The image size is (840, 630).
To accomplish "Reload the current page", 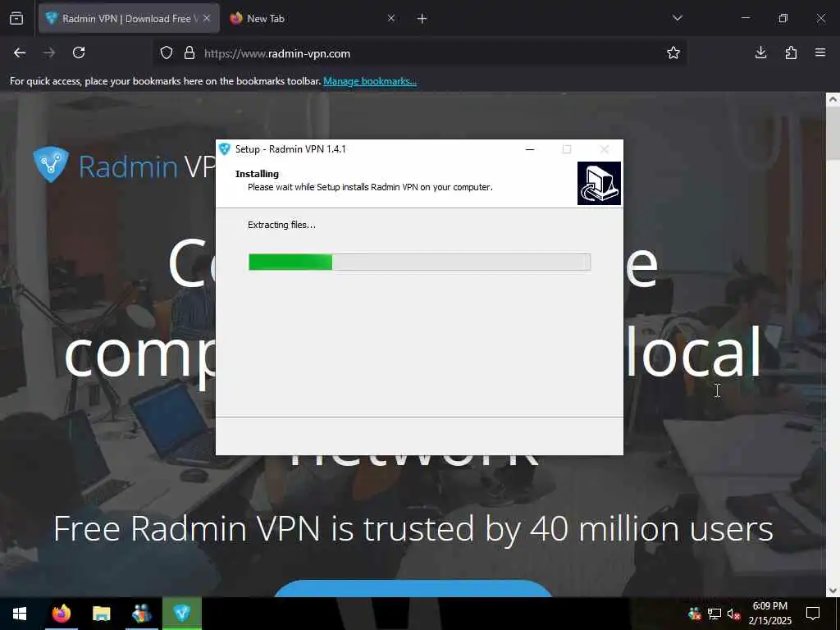I will click(x=79, y=52).
